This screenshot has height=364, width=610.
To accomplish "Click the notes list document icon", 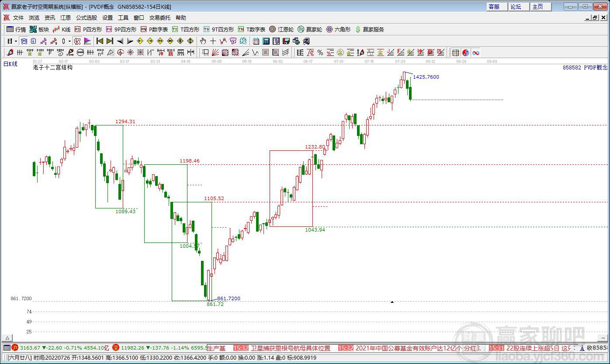I will tap(276, 41).
